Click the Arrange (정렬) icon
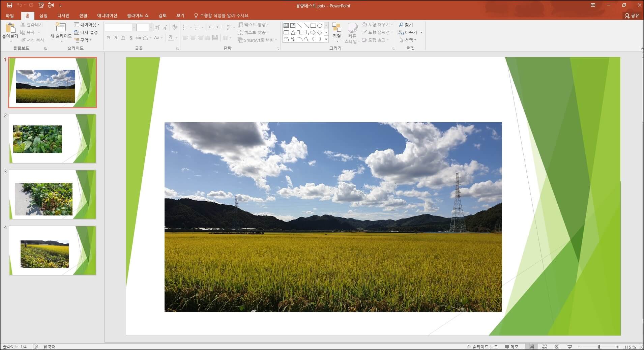Screen dimensions: 644x350 336,27
